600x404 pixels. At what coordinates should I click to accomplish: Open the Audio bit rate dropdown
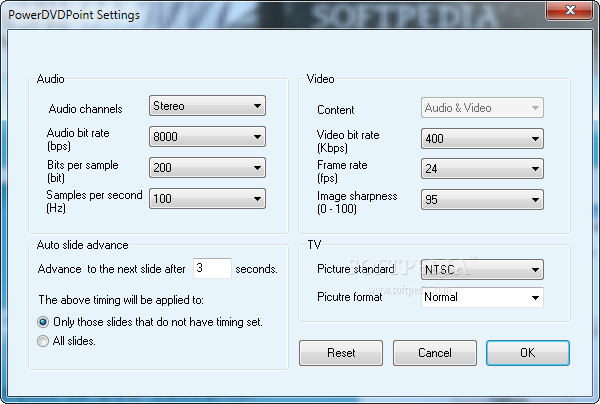coord(207,137)
